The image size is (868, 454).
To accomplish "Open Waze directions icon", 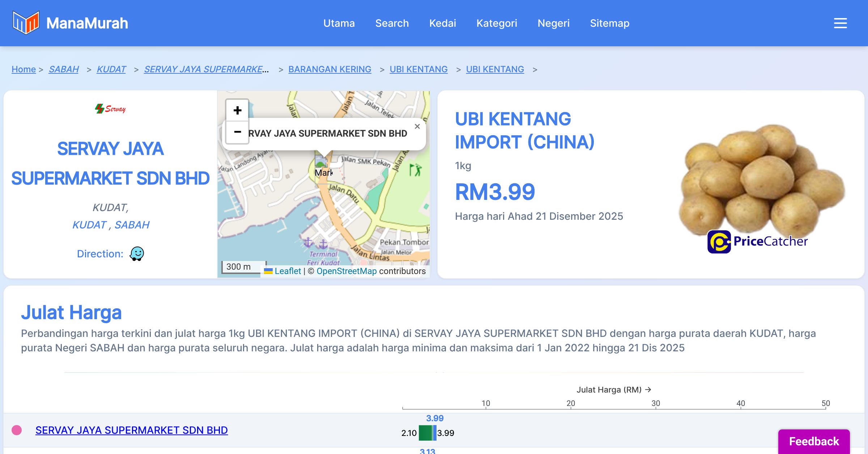I will [137, 254].
